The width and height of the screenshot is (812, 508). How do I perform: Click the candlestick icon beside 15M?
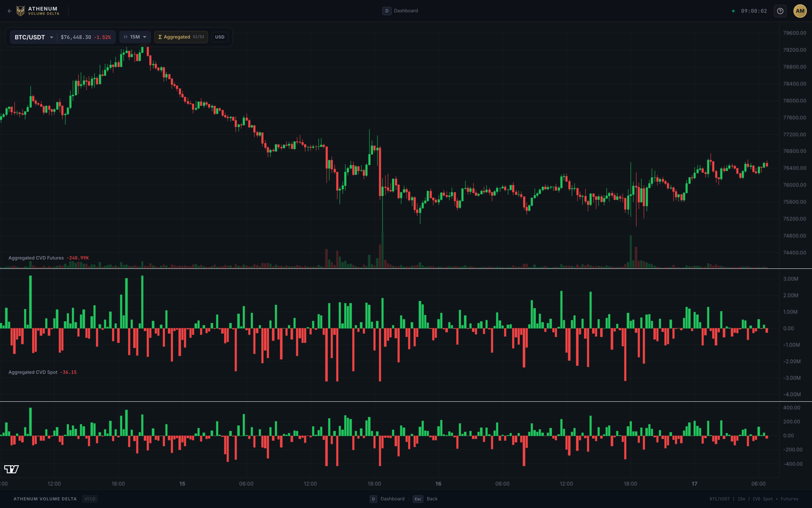[x=125, y=37]
